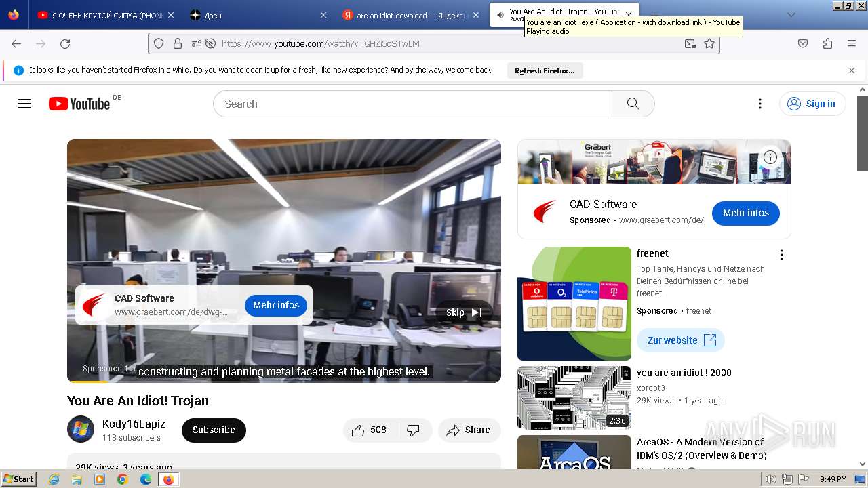This screenshot has width=868, height=488.
Task: Open Action Center flag icon
Action: [x=804, y=479]
